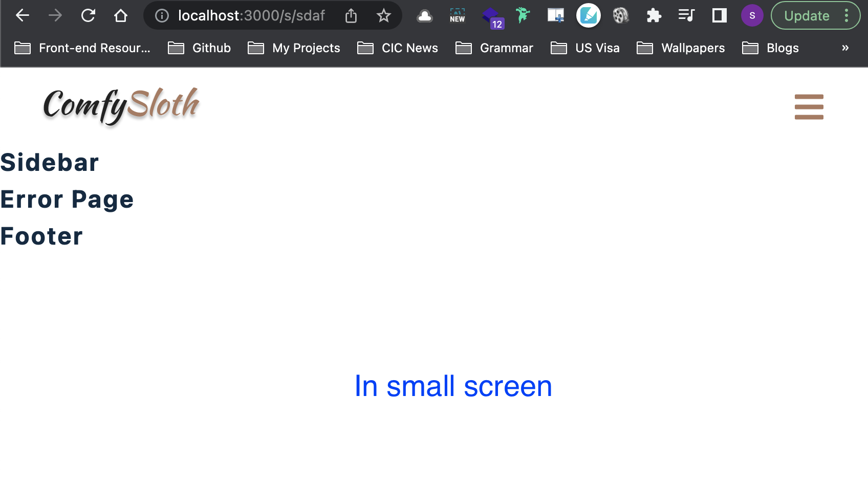Screen dimensions: 868x484
Task: Open the Extensions puzzle piece menu
Action: (x=654, y=16)
